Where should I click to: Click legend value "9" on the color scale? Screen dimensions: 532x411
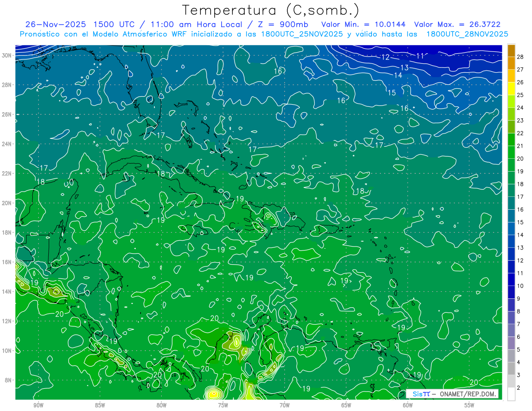tap(519, 298)
